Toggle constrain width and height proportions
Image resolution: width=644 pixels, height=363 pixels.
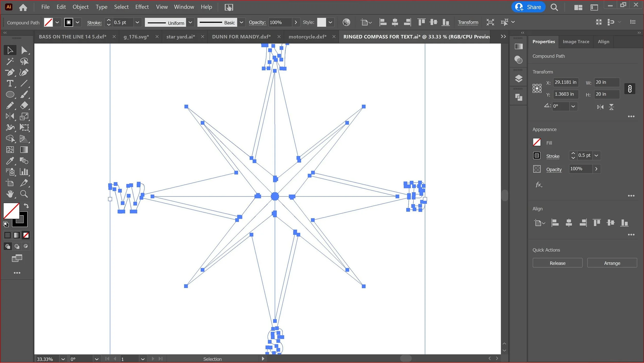click(630, 89)
